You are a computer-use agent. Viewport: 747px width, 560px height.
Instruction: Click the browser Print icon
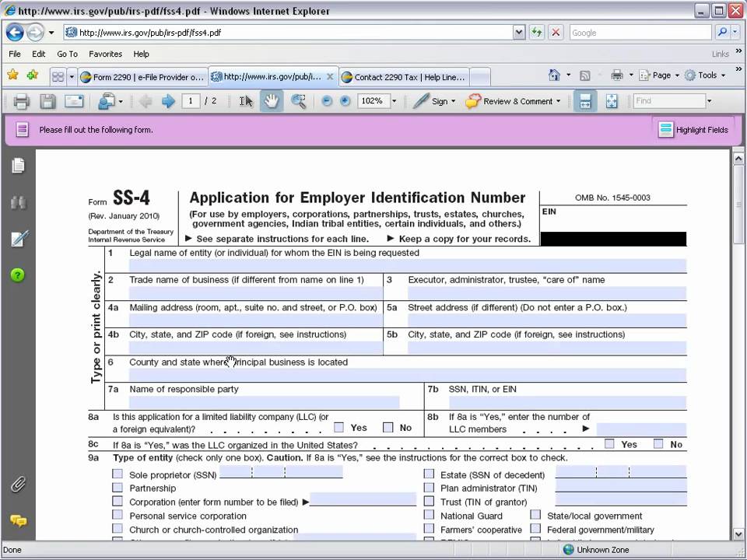617,75
